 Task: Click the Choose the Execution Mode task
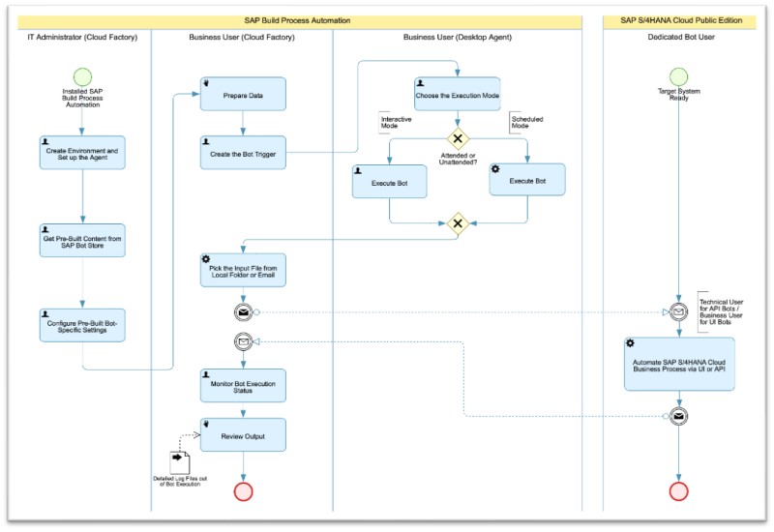pyautogui.click(x=458, y=94)
